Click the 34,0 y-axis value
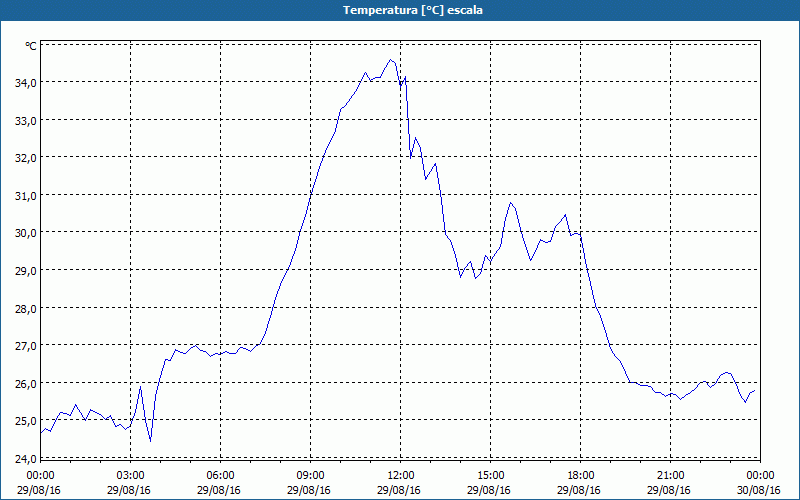 (x=26, y=83)
